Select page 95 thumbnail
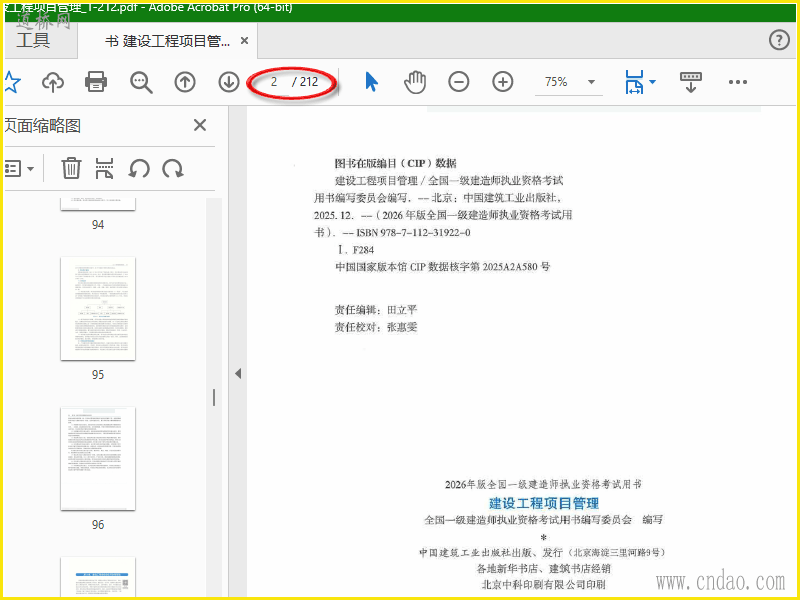Screen dimensions: 800x600 pyautogui.click(x=98, y=309)
